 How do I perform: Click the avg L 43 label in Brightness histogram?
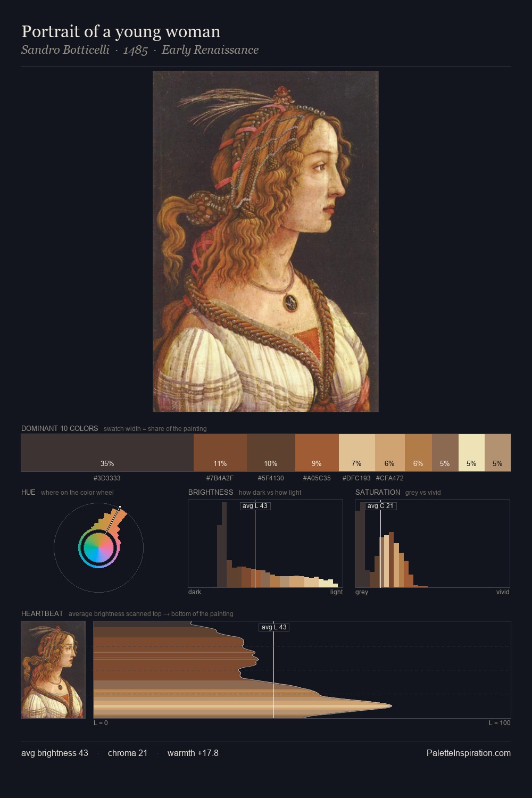255,506
